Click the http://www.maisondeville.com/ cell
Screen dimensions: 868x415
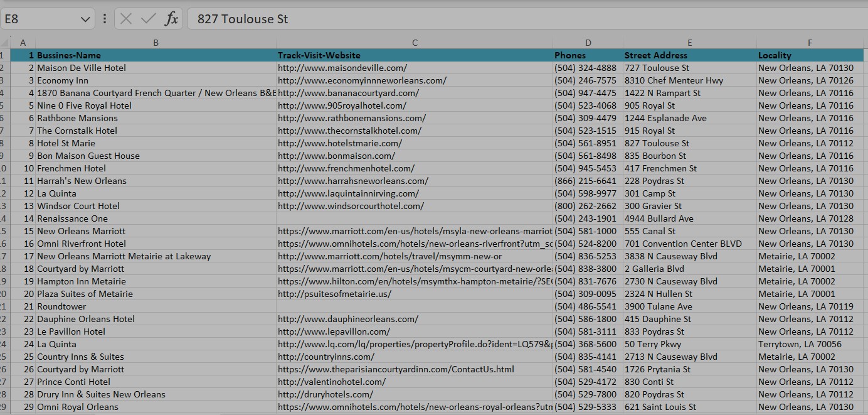tap(415, 68)
